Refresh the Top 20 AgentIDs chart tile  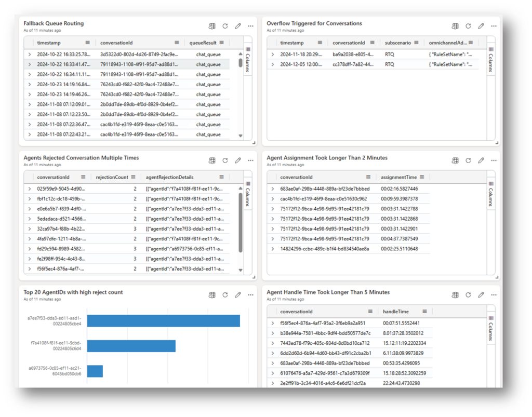[x=225, y=295]
